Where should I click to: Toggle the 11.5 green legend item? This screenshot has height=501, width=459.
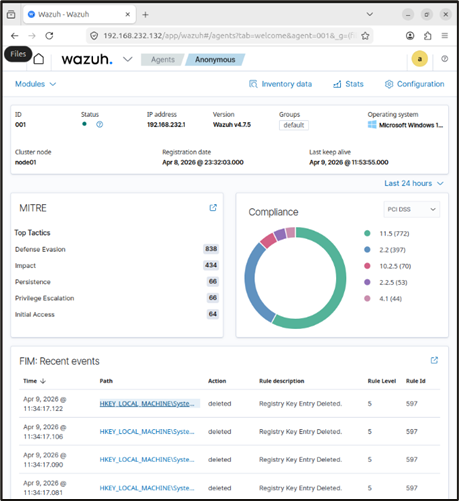tap(387, 233)
